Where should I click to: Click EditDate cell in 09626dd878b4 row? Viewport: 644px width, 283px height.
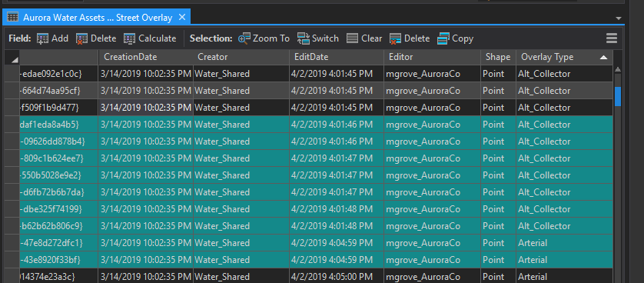[x=337, y=141]
